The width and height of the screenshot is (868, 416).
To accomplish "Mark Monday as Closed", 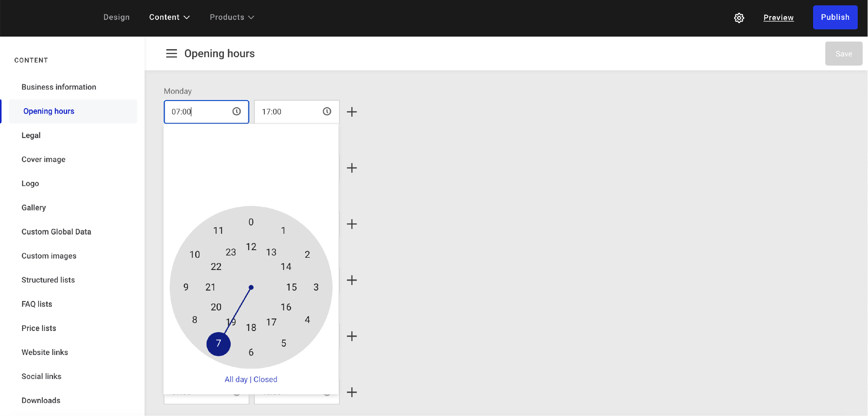I will click(x=265, y=379).
